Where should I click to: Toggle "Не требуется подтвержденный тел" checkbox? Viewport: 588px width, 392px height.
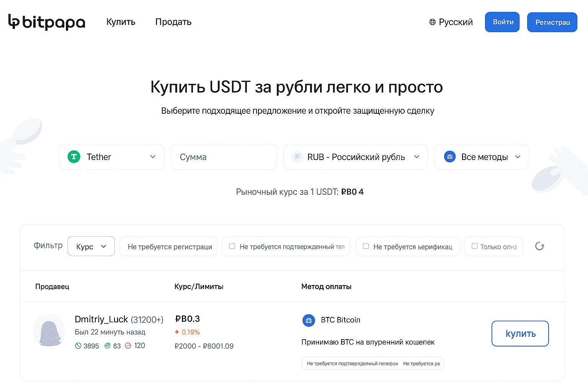pos(232,246)
